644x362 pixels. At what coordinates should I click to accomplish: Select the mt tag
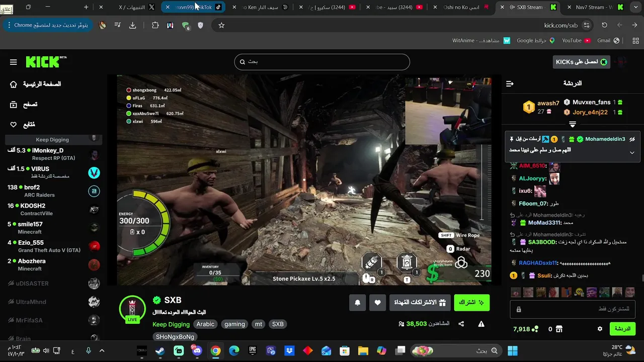(x=259, y=324)
